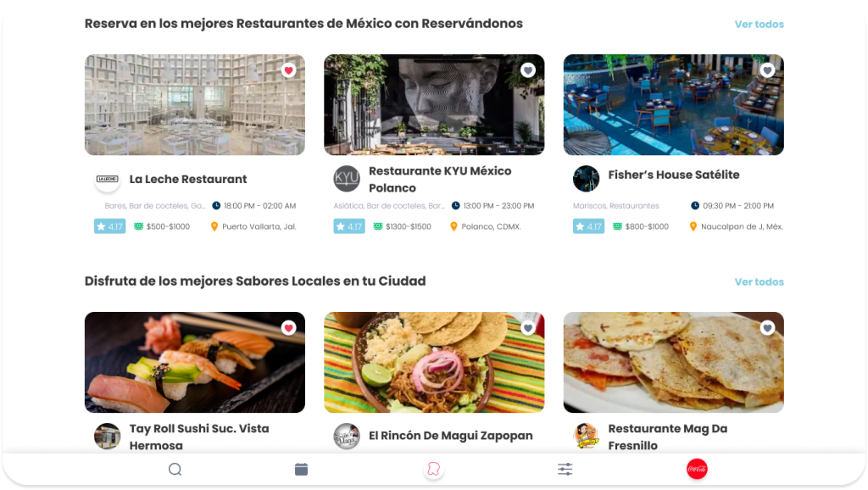Favorite Restaurante KYU México Polanco heart

pyautogui.click(x=528, y=70)
